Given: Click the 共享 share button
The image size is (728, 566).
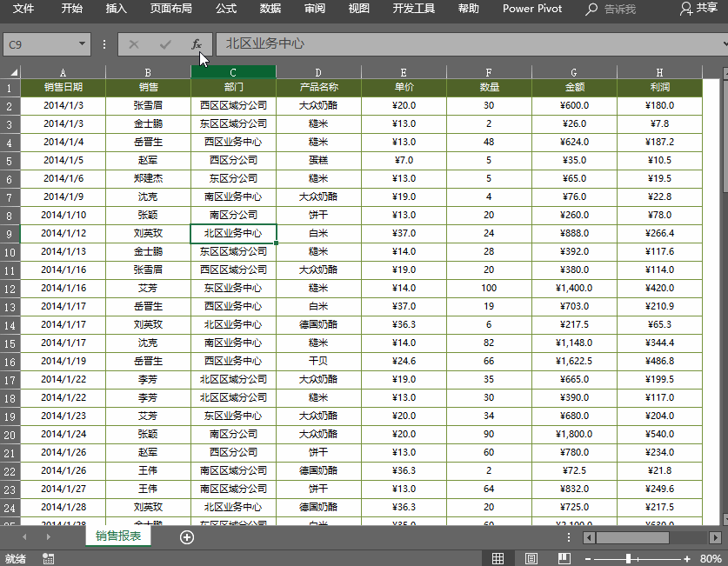Looking at the screenshot, I should click(699, 9).
